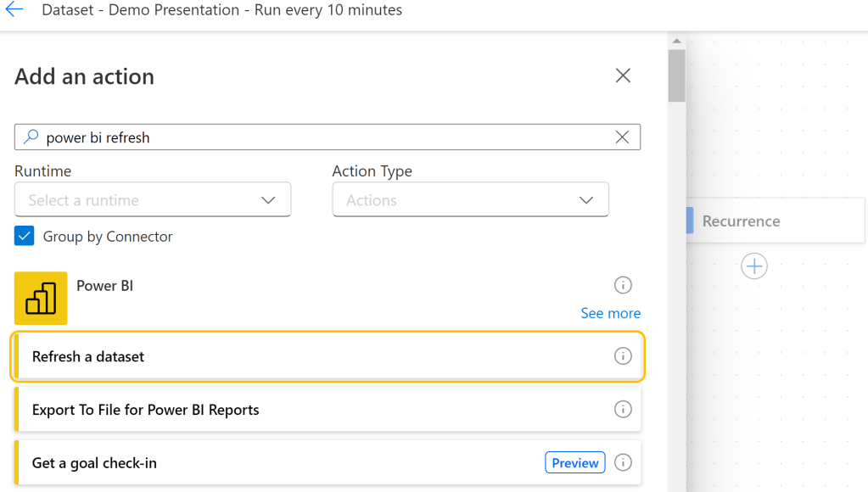Open the Action Type dropdown
The width and height of the screenshot is (868, 492).
(x=470, y=200)
